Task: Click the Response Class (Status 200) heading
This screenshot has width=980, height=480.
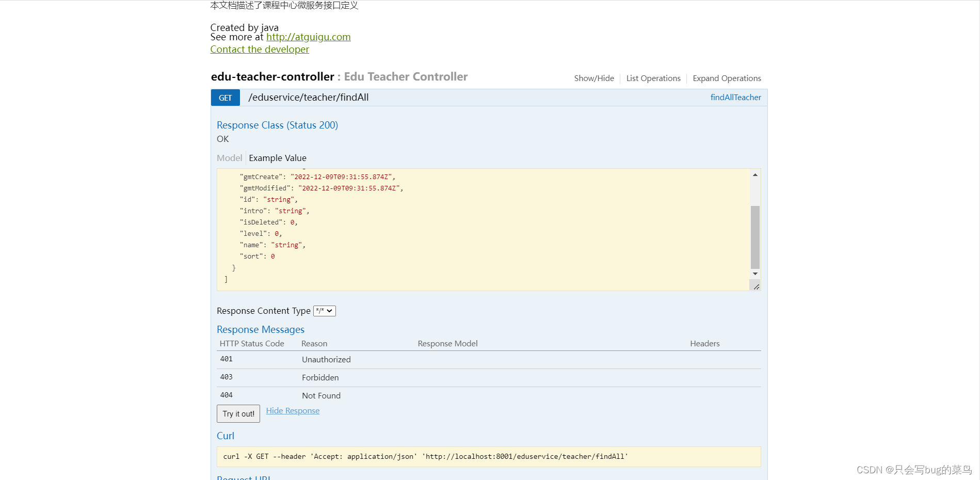Action: 277,125
